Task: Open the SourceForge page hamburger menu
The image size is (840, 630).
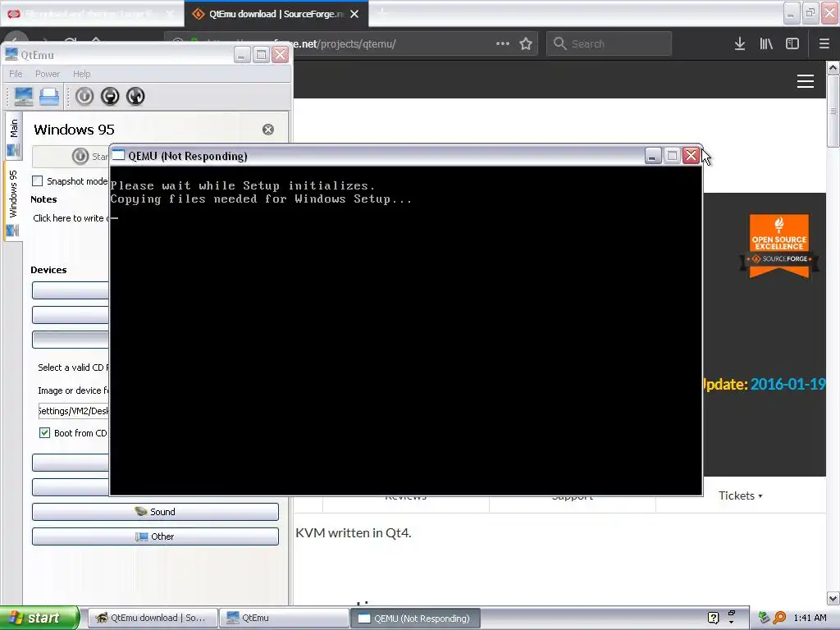Action: 806,81
